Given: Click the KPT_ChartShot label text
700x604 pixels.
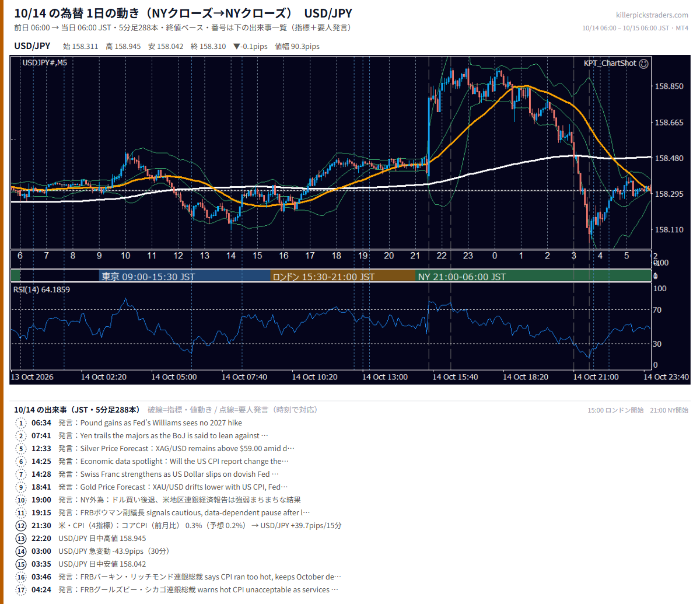Looking at the screenshot, I should coord(610,64).
